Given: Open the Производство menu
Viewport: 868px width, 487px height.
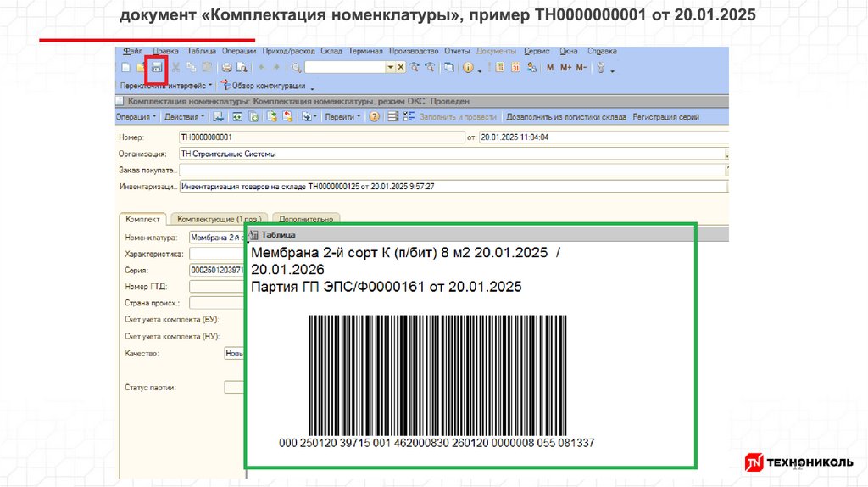Looking at the screenshot, I should point(414,51).
